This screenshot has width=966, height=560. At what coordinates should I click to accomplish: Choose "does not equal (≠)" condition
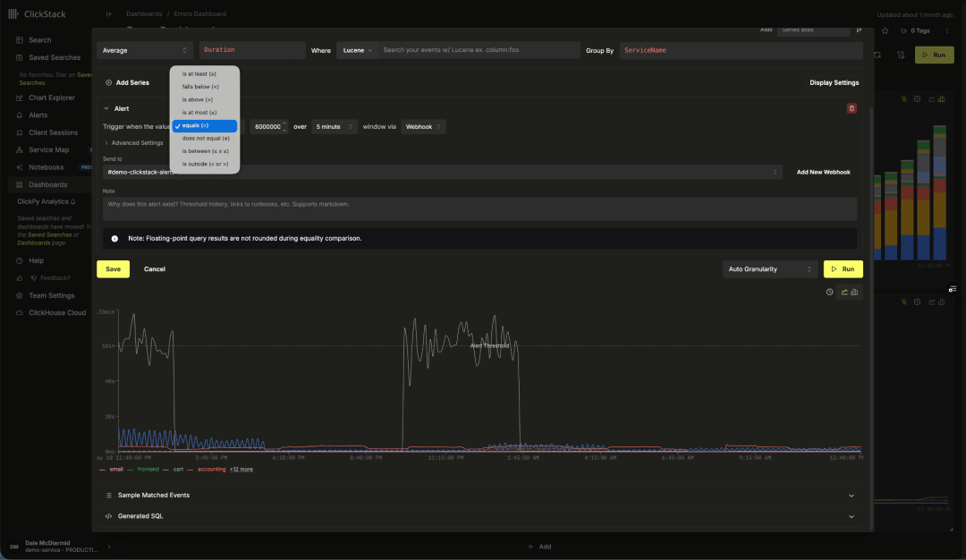pyautogui.click(x=205, y=139)
